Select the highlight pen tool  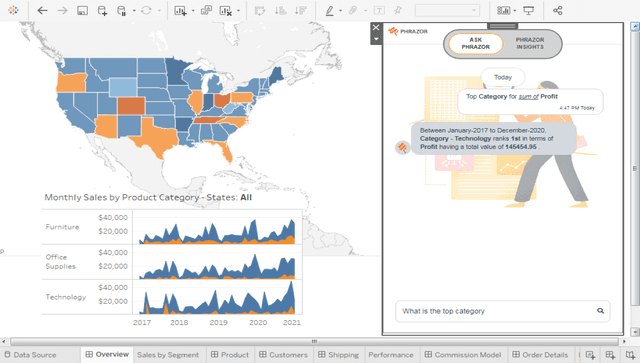pos(329,11)
